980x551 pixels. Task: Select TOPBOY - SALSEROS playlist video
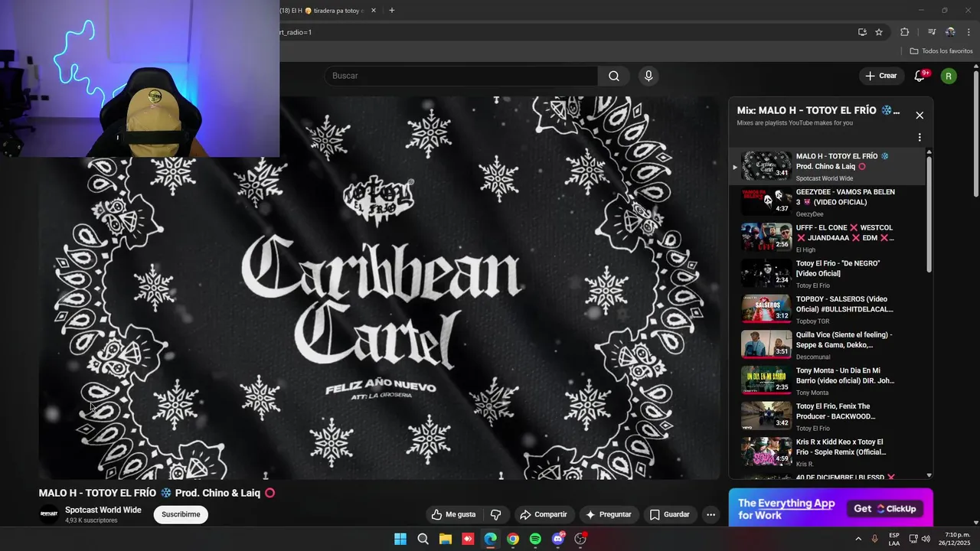(x=827, y=310)
